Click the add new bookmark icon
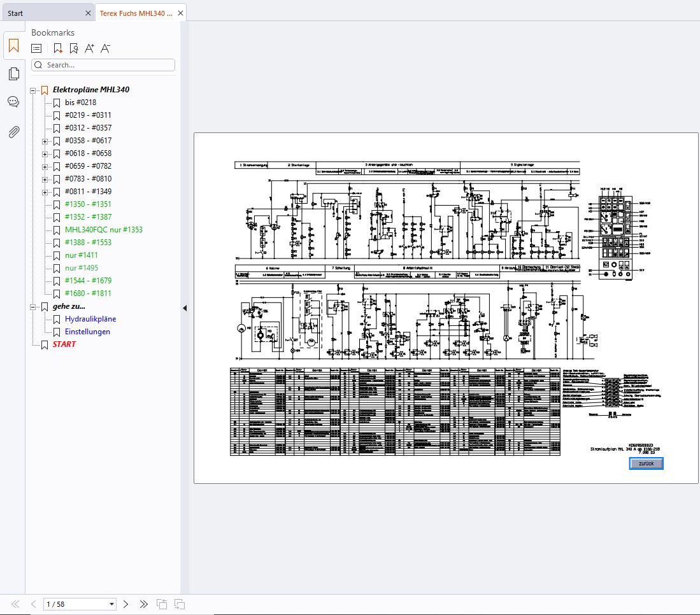 coord(58,48)
